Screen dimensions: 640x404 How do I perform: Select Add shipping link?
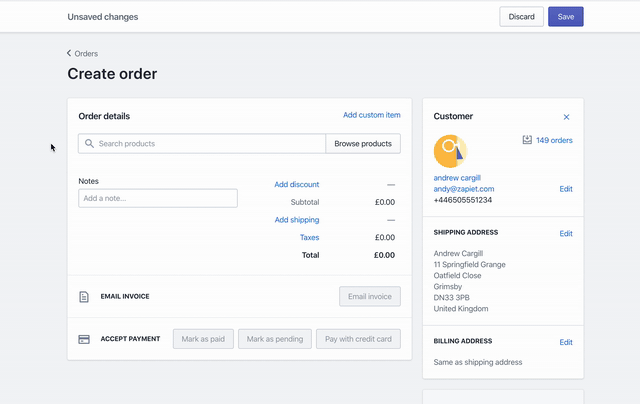(x=297, y=220)
